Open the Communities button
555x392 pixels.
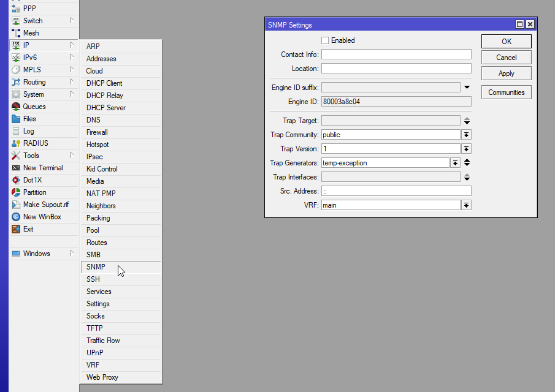coord(506,92)
